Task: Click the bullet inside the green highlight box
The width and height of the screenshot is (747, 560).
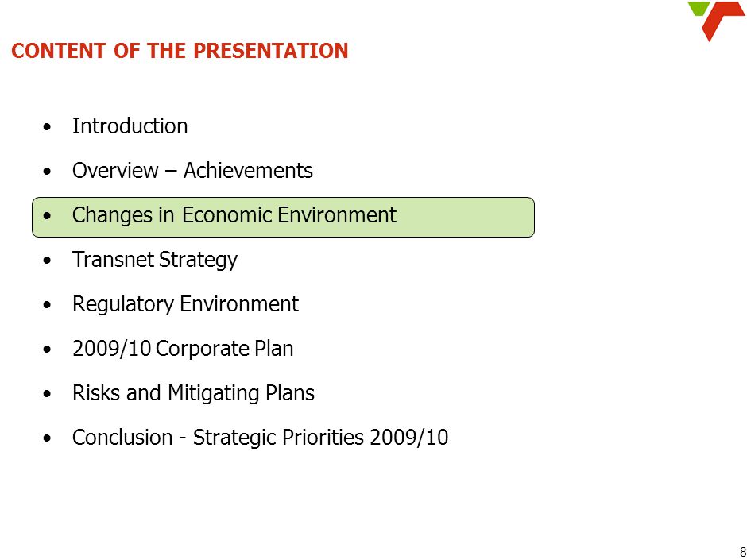Action: tap(47, 217)
